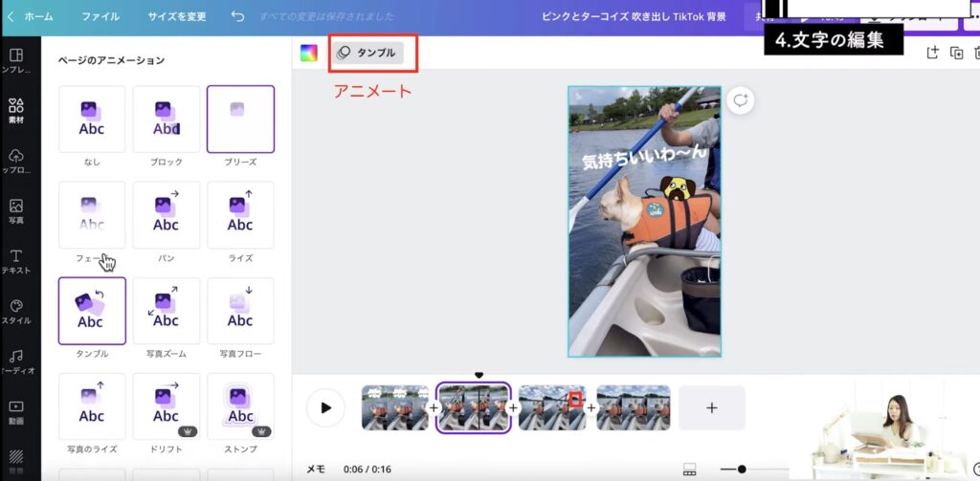Click the pug dog sticker on canvas
The image size is (980, 481).
point(676,188)
